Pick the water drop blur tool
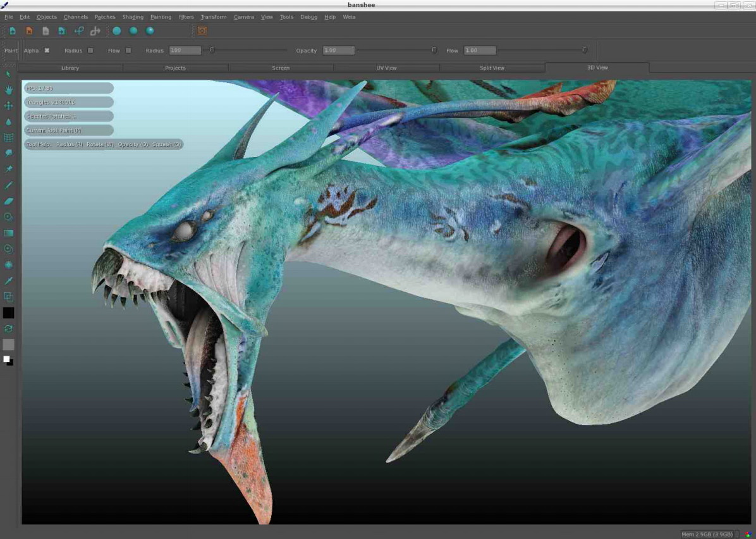The width and height of the screenshot is (756, 539). point(8,121)
